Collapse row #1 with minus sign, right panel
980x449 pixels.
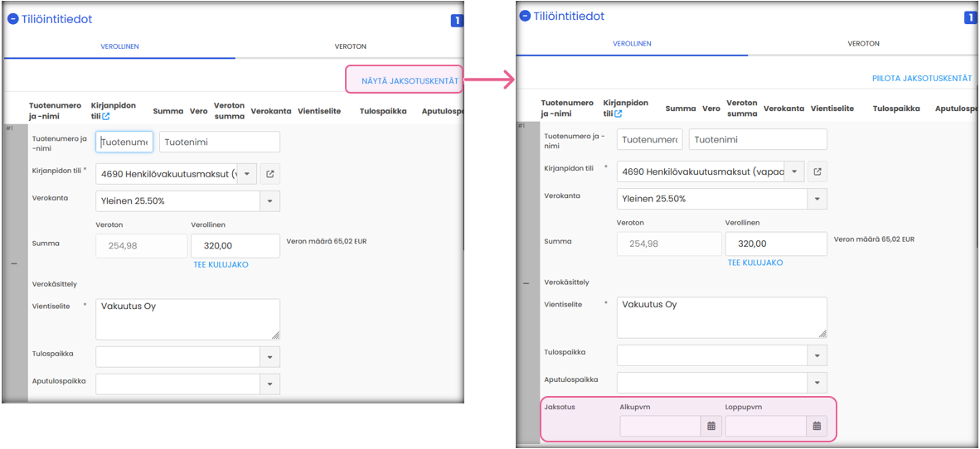pos(525,283)
